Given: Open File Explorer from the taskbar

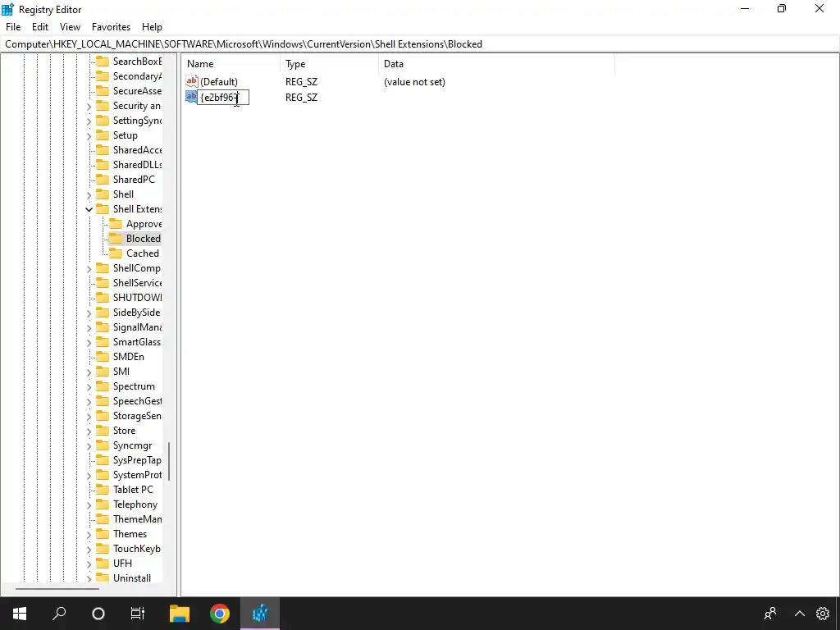Looking at the screenshot, I should point(180,614).
